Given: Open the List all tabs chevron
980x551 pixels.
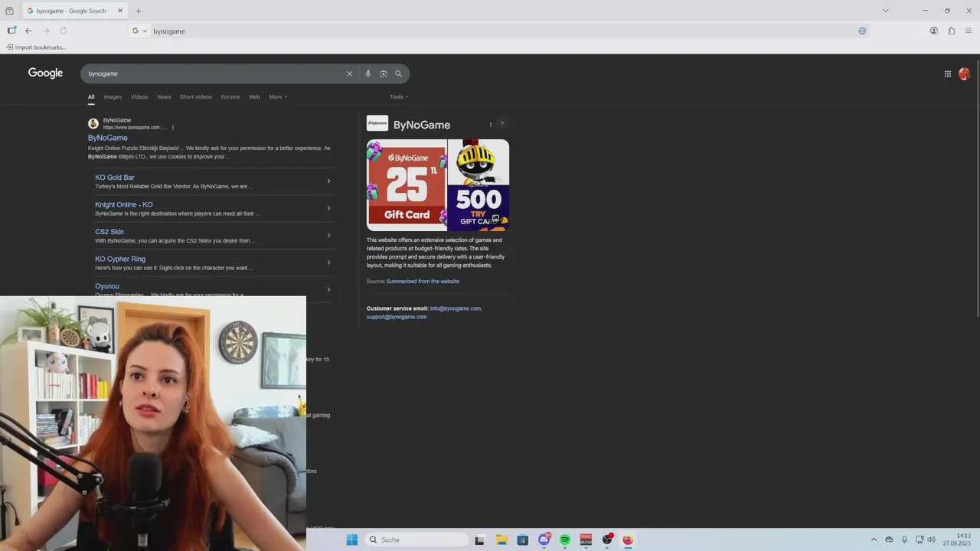Looking at the screenshot, I should (x=885, y=11).
